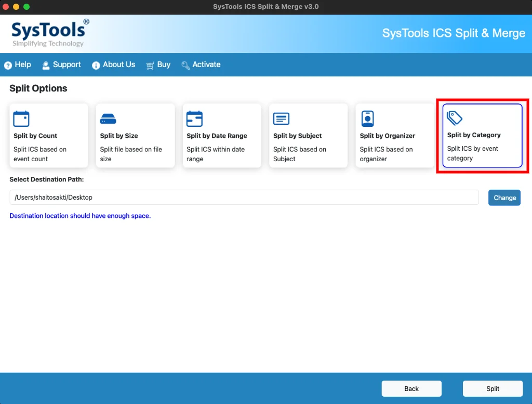Click 'Split file based on file size' description
This screenshot has width=532, height=404.
click(131, 154)
